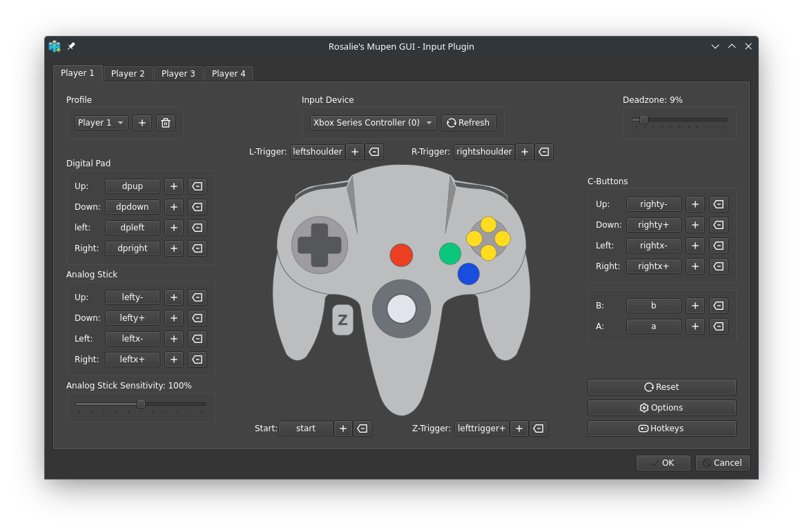The width and height of the screenshot is (803, 532).
Task: Add a mapping for Start
Action: [342, 428]
